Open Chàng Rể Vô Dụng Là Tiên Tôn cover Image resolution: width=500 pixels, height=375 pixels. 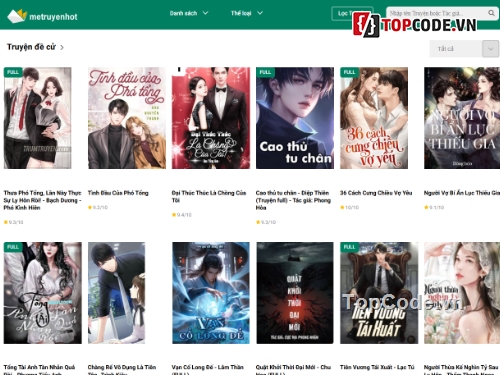click(x=117, y=293)
